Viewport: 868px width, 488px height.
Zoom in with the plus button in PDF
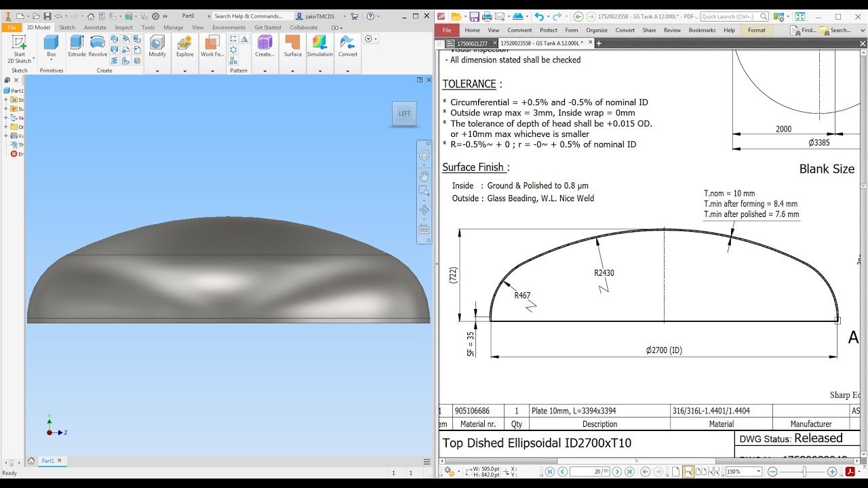click(832, 472)
